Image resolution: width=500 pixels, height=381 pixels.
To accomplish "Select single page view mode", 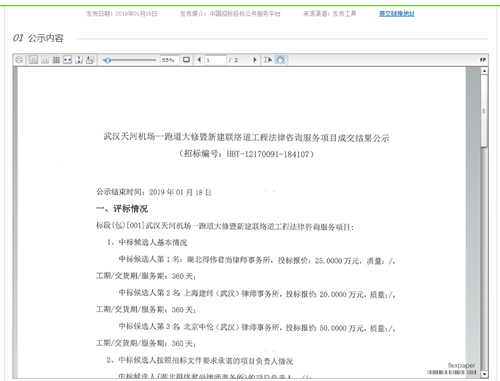I will point(33,60).
